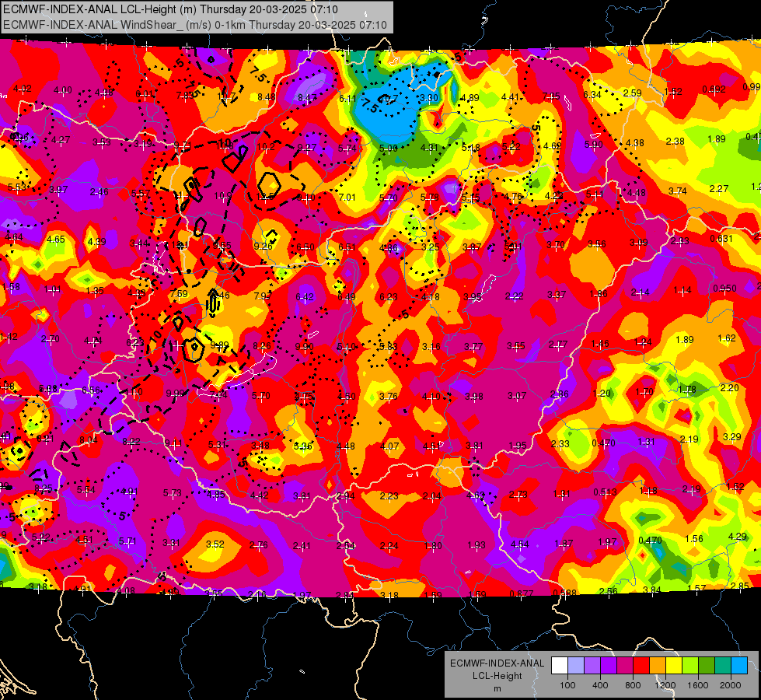Click the map value '2.04'
The height and width of the screenshot is (700, 761).
(x=432, y=495)
